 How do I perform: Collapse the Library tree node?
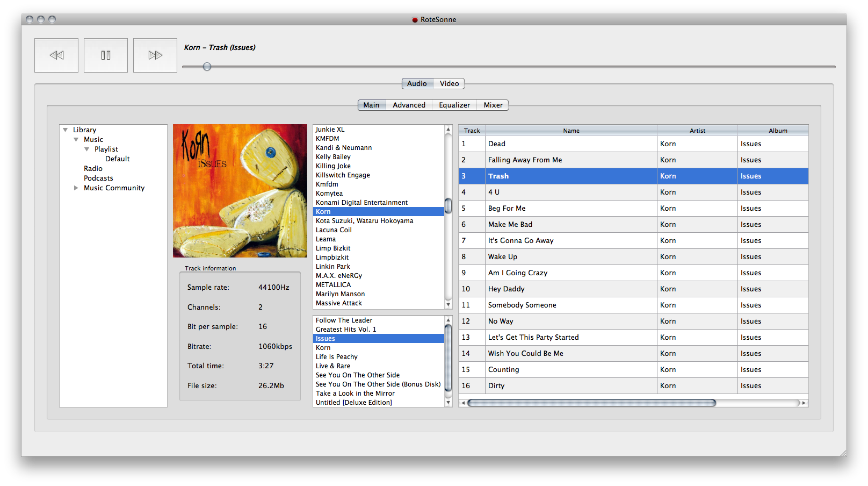click(65, 130)
